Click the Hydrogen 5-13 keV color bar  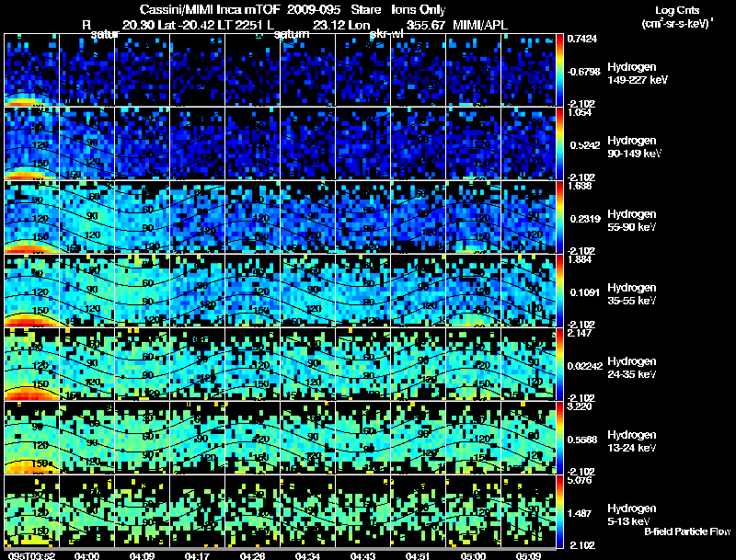tap(559, 511)
